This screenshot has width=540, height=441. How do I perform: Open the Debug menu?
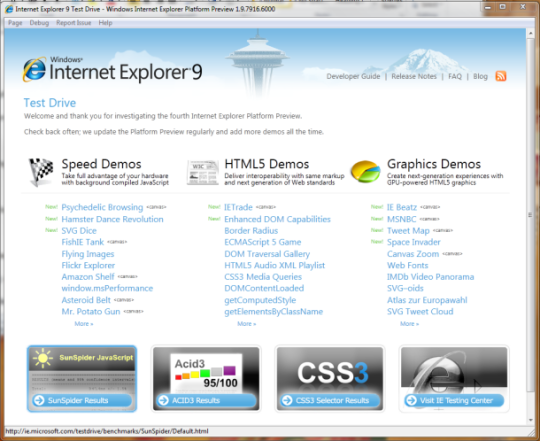coord(39,23)
